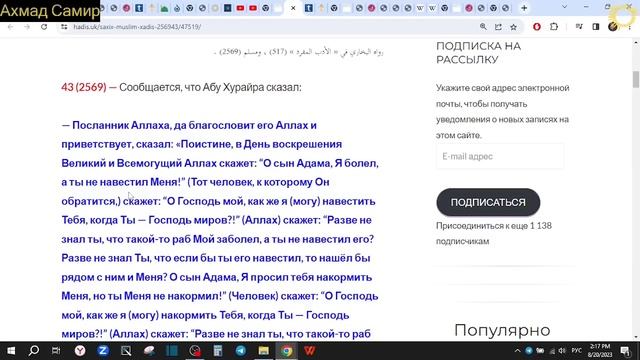Switch to the green chart icon tab
This screenshot has height=360, width=640.
164,8
